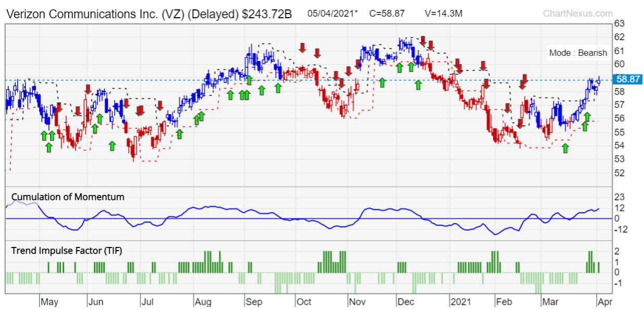
Task: Click the date 05/04/2021 in header
Action: [331, 14]
